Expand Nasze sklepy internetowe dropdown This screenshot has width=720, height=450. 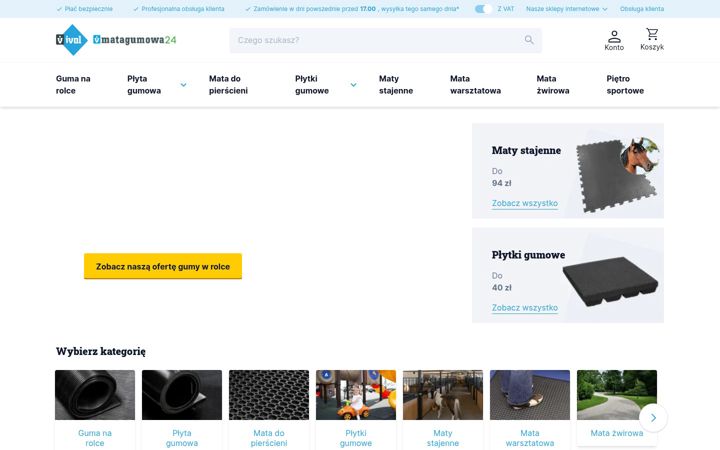567,9
